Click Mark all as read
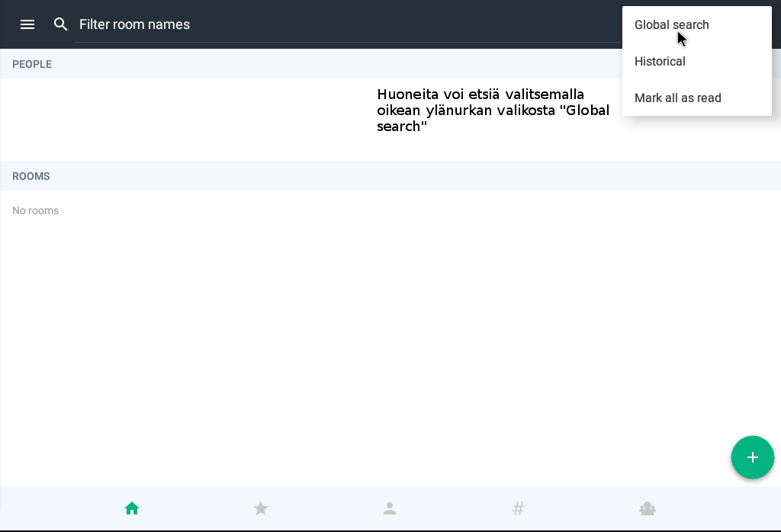 (677, 98)
